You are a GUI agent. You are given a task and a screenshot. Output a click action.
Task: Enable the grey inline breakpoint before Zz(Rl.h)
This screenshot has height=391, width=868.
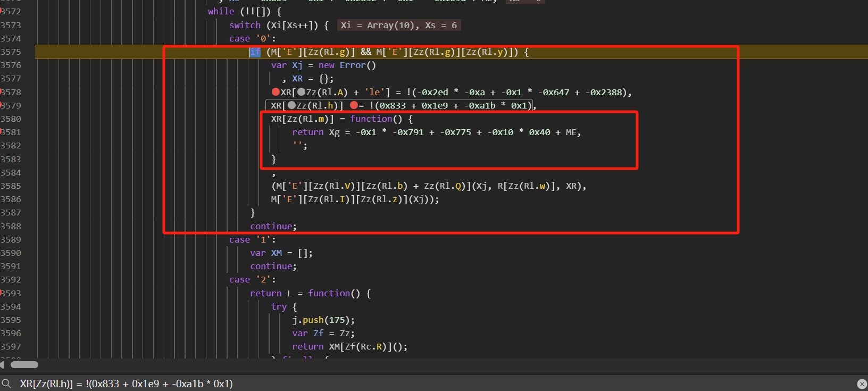tap(291, 105)
